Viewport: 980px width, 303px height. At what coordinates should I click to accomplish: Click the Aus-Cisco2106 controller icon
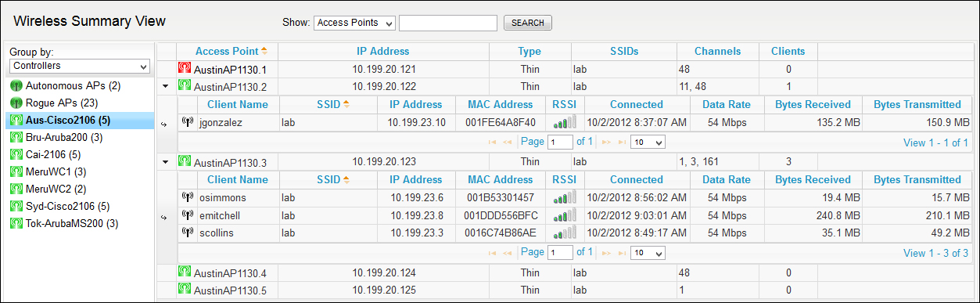coord(16,120)
